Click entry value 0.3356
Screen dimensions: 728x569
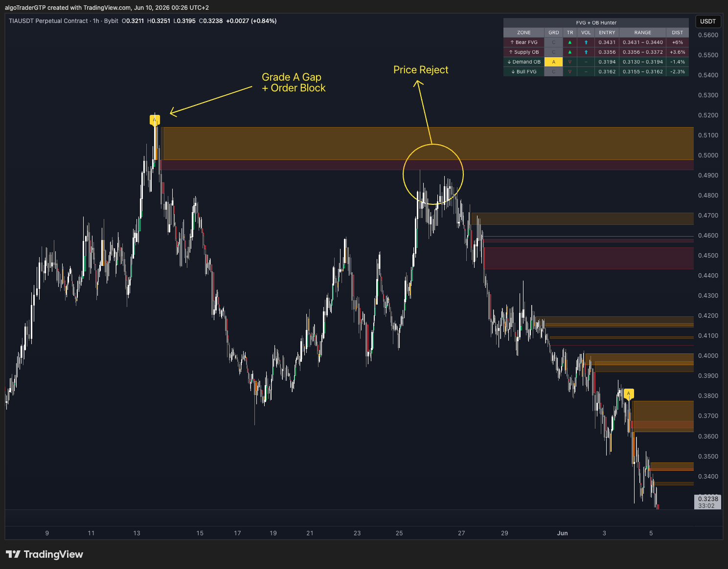click(x=607, y=52)
